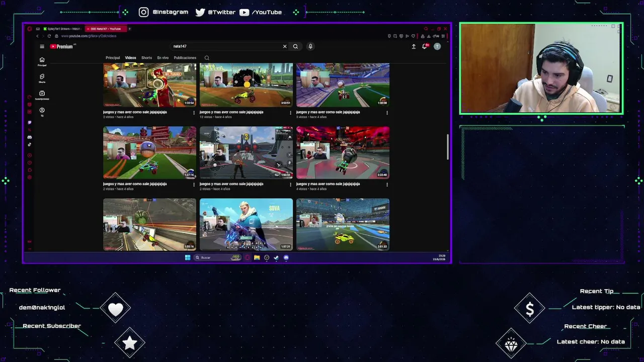Image resolution: width=644 pixels, height=362 pixels.
Task: Open the YouTube guide hamburger menu
Action: click(42, 46)
